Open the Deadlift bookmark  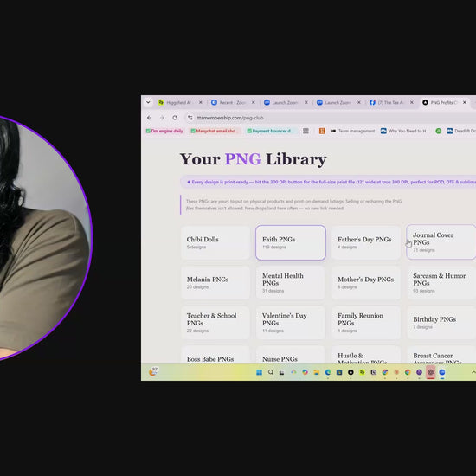click(461, 131)
